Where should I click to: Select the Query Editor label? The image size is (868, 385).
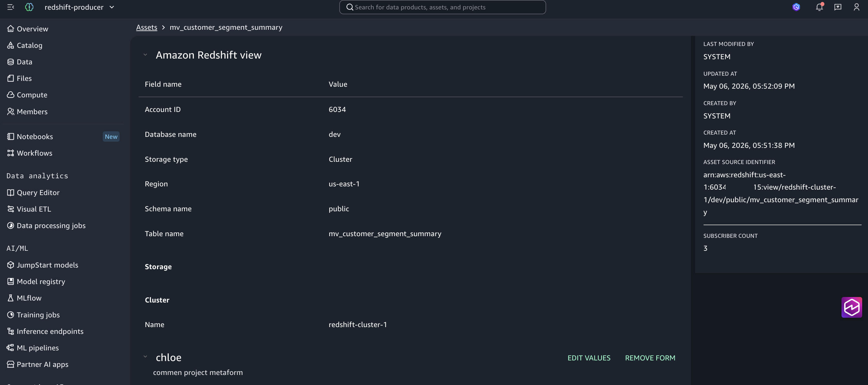[x=38, y=193]
